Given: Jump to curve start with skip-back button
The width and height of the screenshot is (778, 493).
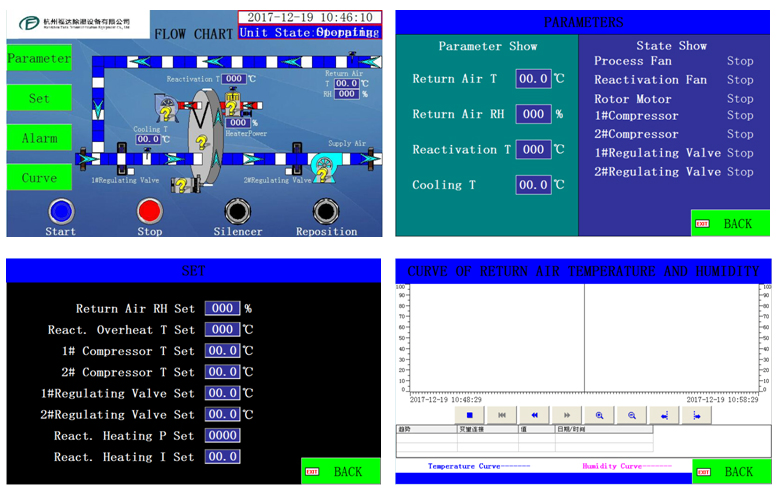Looking at the screenshot, I should (502, 414).
